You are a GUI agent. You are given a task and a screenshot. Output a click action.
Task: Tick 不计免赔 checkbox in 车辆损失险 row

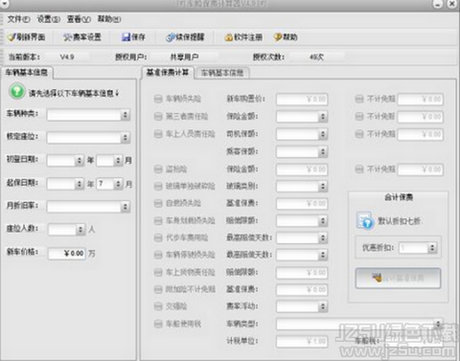pos(359,99)
